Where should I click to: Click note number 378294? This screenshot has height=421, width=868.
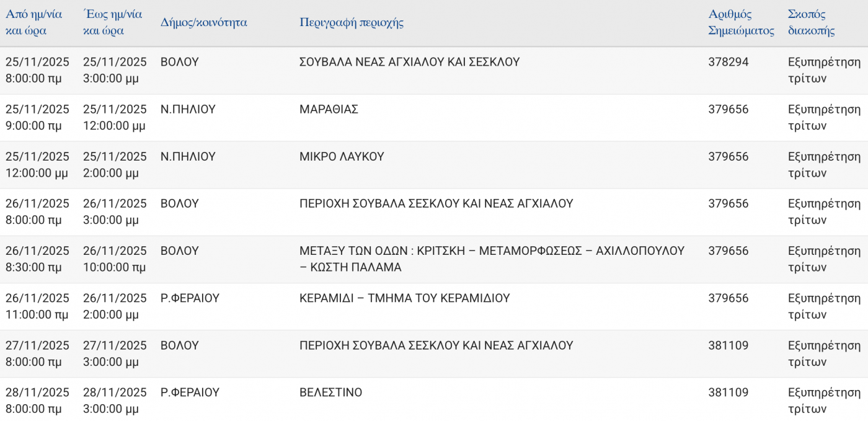(728, 62)
